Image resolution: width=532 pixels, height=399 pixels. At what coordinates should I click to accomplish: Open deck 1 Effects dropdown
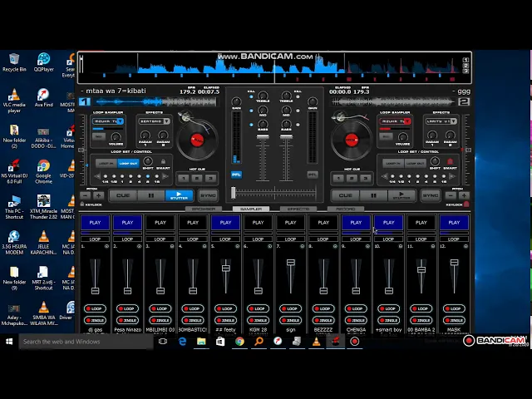[x=155, y=121]
